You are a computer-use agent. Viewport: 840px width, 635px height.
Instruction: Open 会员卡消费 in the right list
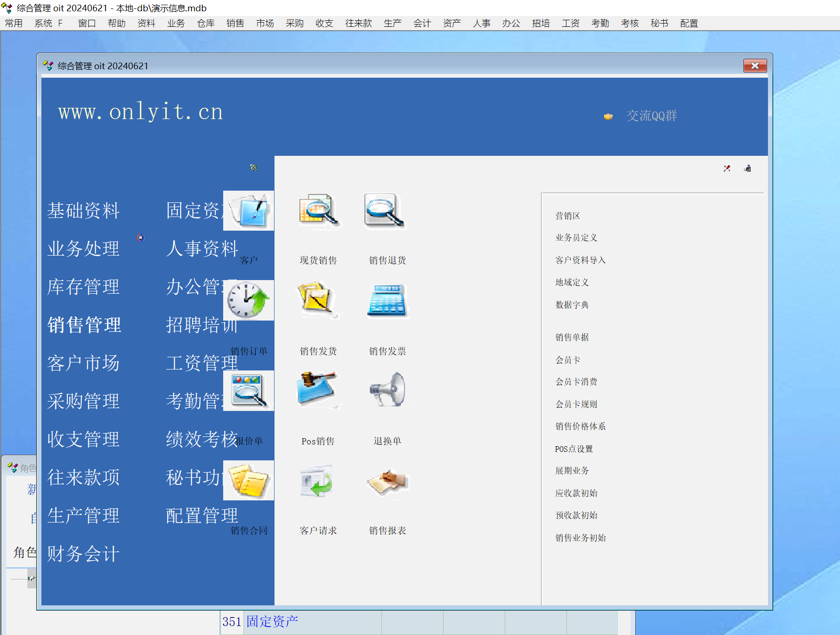[x=576, y=382]
